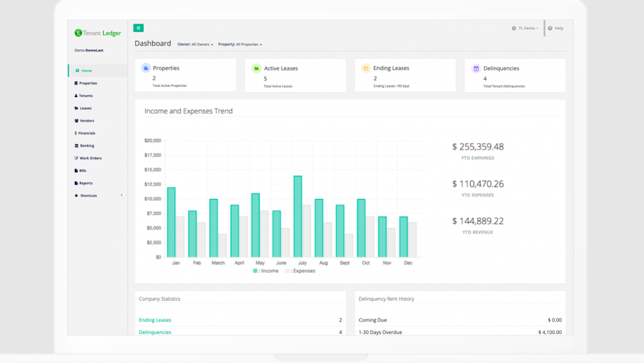Toggle the Expenses legend in the chart

tap(300, 271)
